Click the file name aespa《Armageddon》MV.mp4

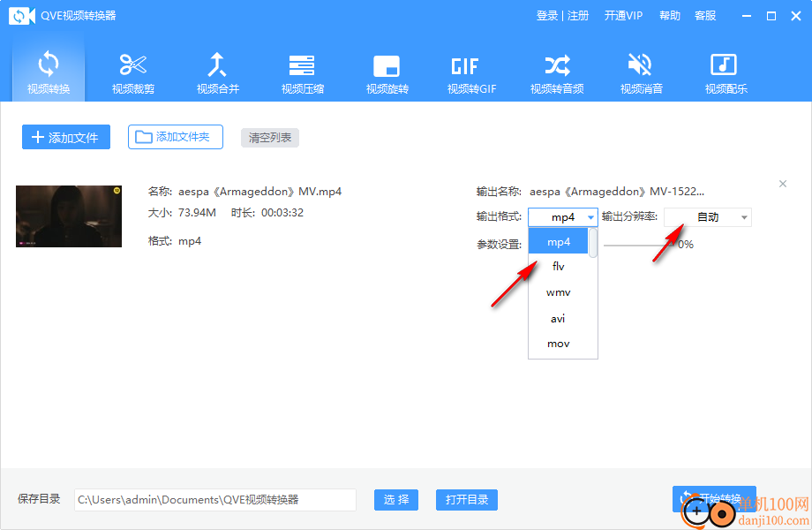(260, 192)
